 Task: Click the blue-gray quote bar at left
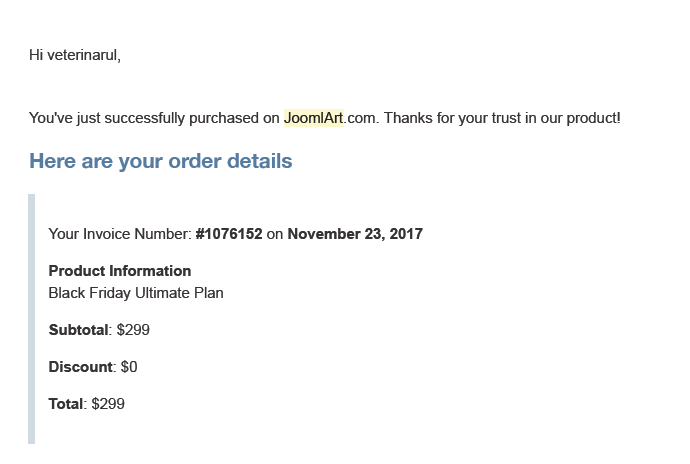click(31, 319)
